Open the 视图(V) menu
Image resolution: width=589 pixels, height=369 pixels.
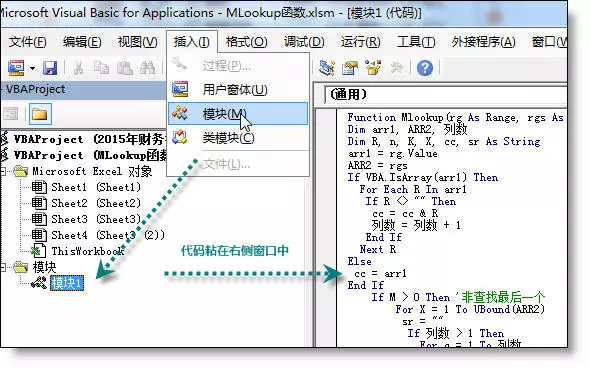137,42
